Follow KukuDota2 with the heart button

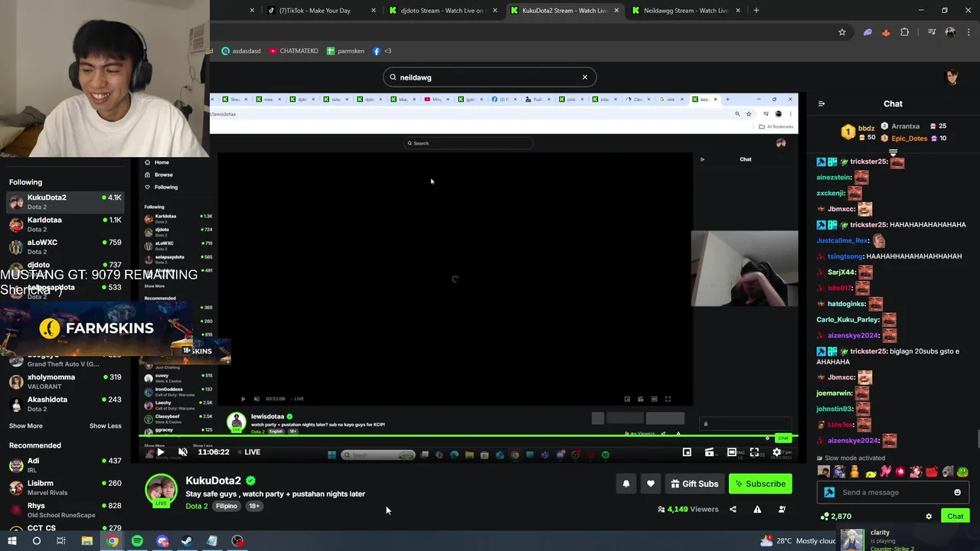click(x=651, y=484)
